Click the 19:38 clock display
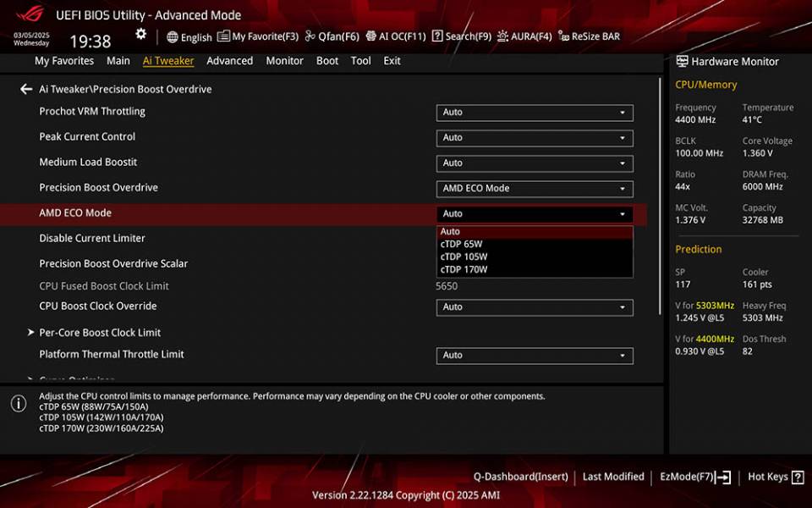Image resolution: width=812 pixels, height=508 pixels. coord(91,41)
